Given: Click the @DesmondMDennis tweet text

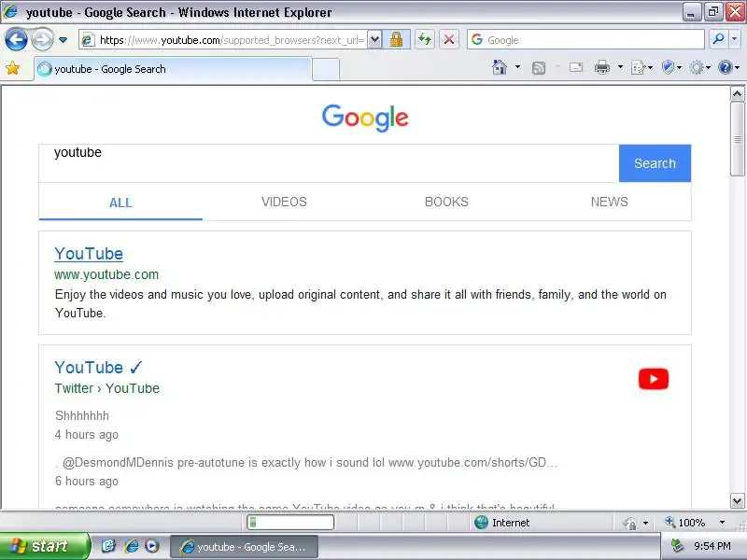Looking at the screenshot, I should pyautogui.click(x=306, y=462).
